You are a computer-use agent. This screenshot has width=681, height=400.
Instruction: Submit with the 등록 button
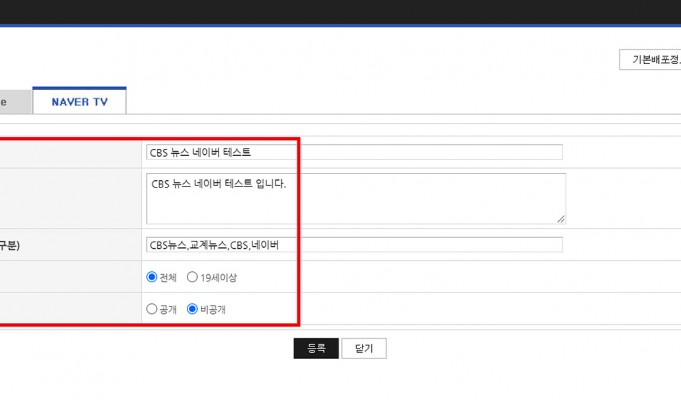tap(316, 348)
